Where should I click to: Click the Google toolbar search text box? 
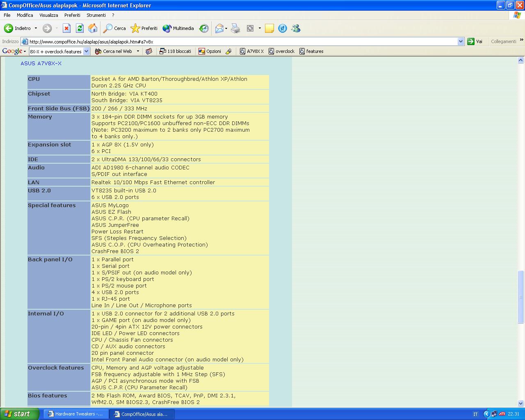(x=56, y=51)
